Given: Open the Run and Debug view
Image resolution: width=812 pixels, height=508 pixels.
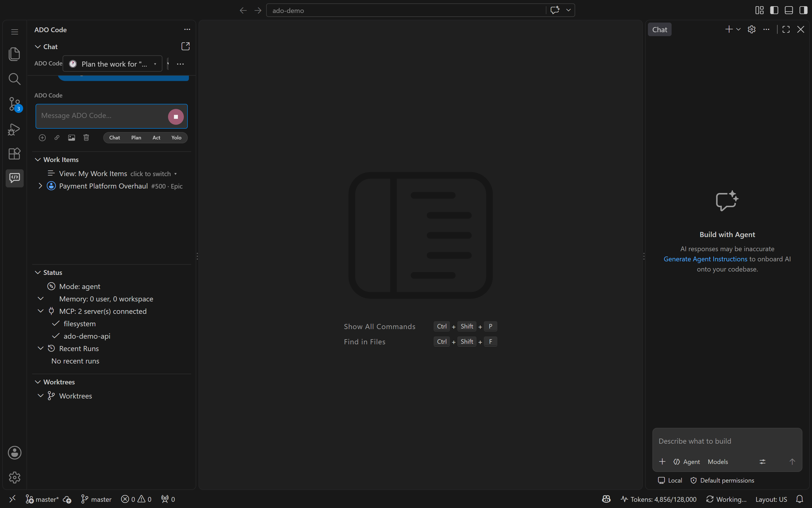Looking at the screenshot, I should (14, 129).
